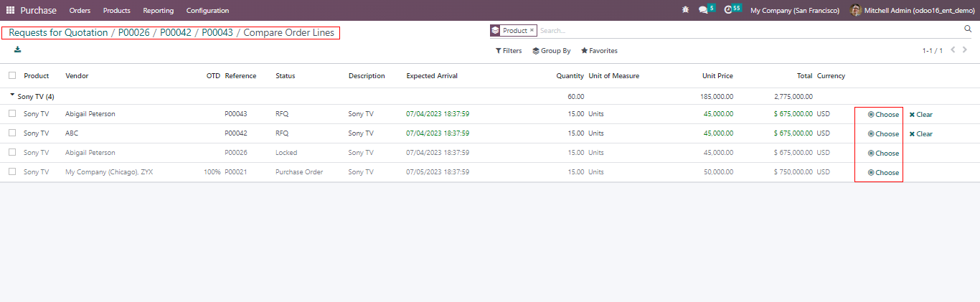Click unit price 50,000.00 cell

pyautogui.click(x=718, y=172)
